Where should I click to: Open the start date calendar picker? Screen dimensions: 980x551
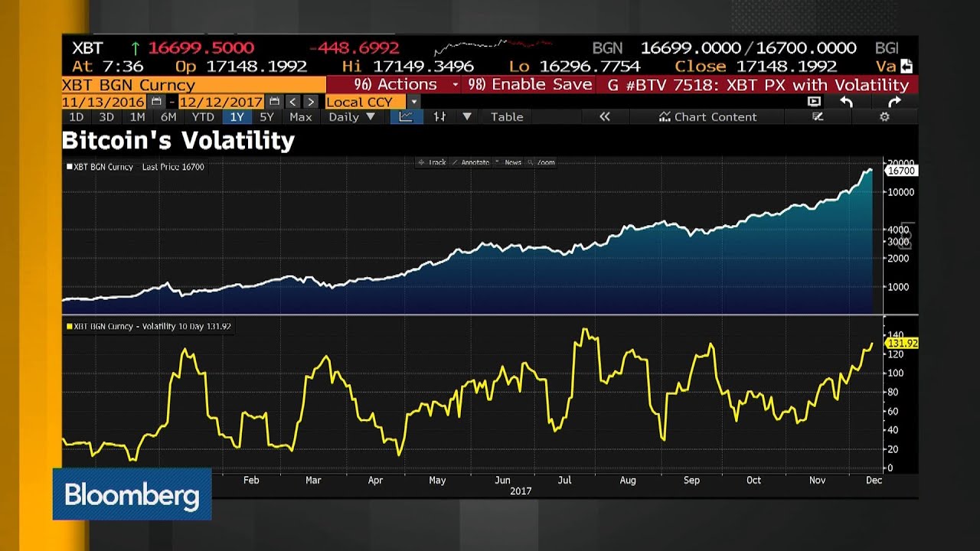point(156,102)
